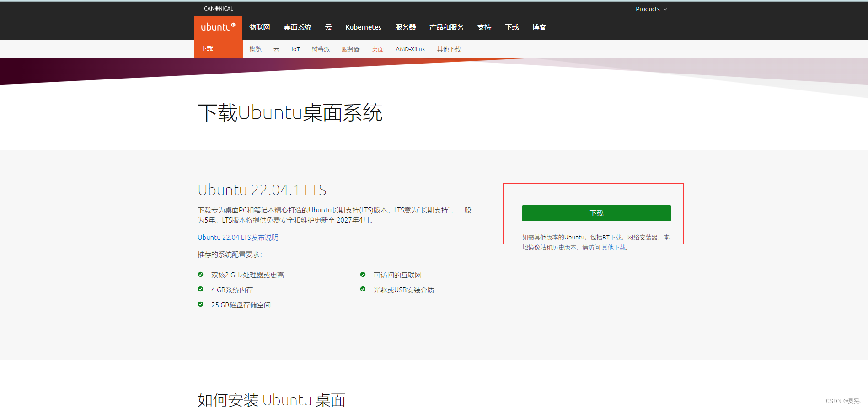Click the check icon beside 4 GB系统内存
The height and width of the screenshot is (408, 868).
(x=200, y=289)
